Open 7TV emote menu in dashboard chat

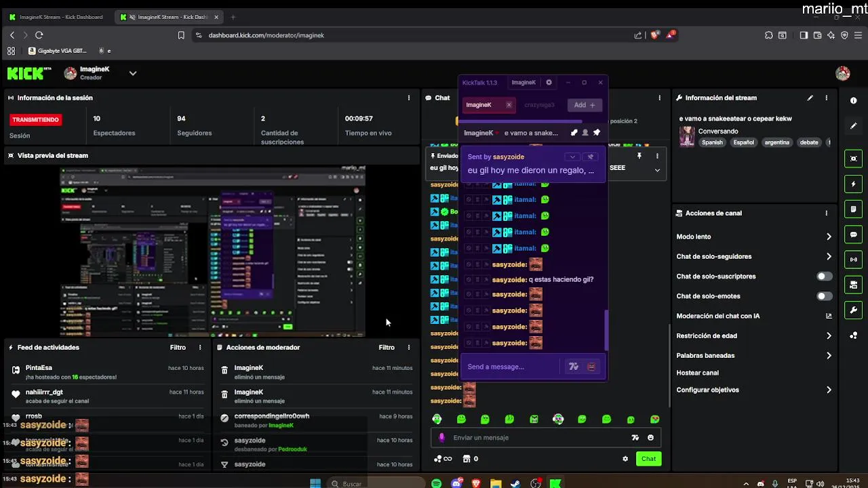tap(635, 438)
